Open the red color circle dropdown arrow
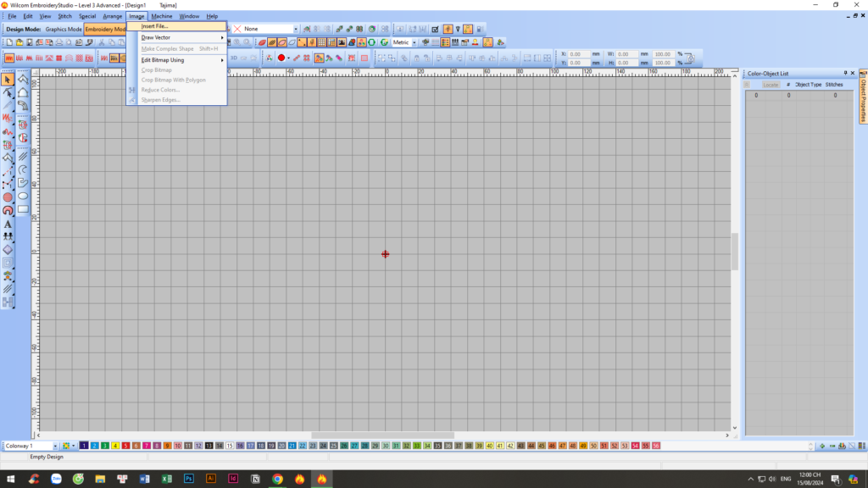Image resolution: width=868 pixels, height=488 pixels. (288, 58)
